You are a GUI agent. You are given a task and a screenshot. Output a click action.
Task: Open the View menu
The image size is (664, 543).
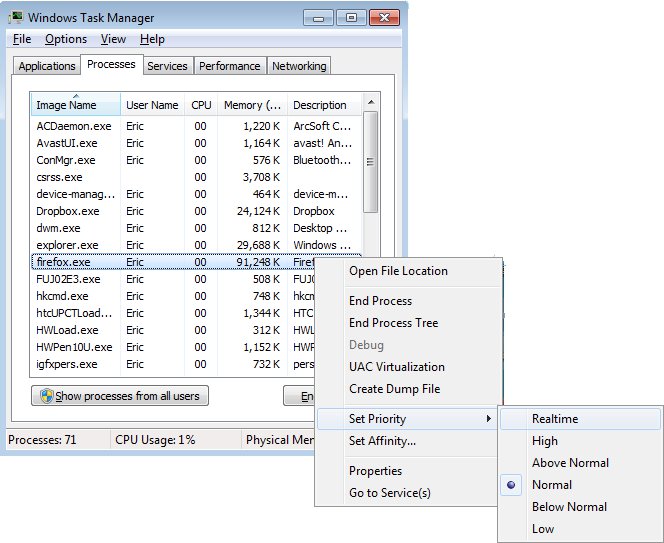click(113, 39)
